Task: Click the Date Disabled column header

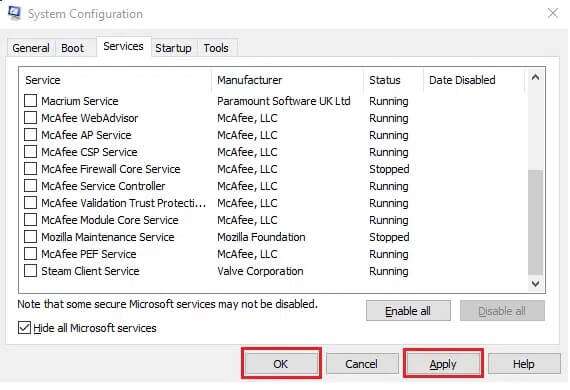Action: pos(474,80)
